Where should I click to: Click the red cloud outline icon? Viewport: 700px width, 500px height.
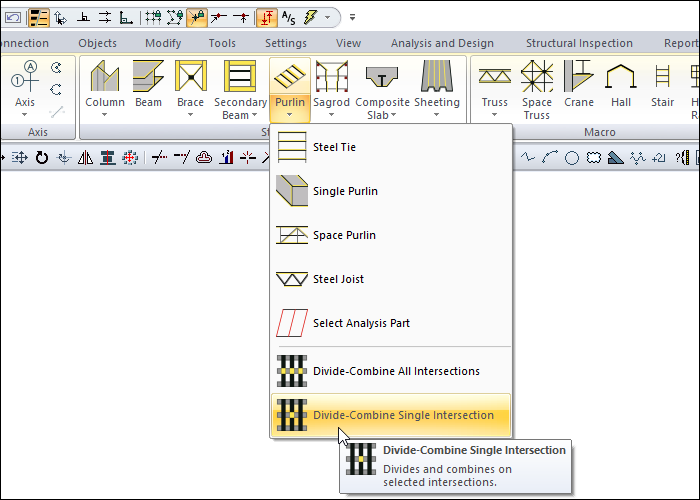[x=204, y=157]
